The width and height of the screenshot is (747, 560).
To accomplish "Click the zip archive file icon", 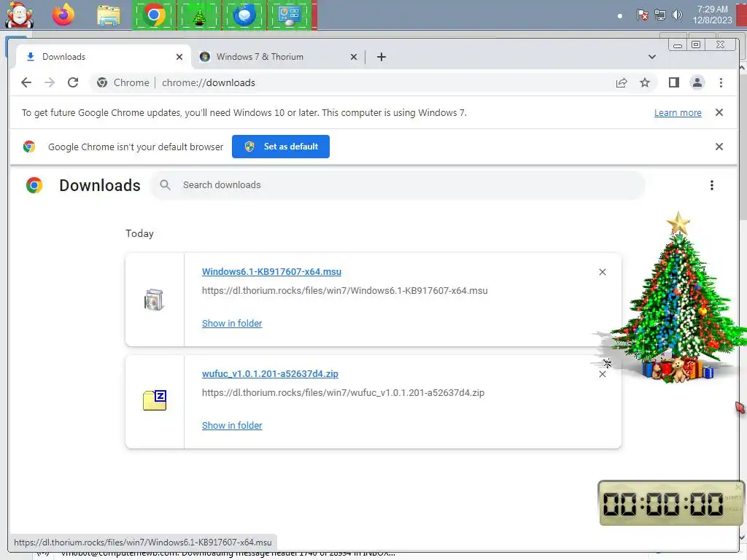I will point(155,400).
